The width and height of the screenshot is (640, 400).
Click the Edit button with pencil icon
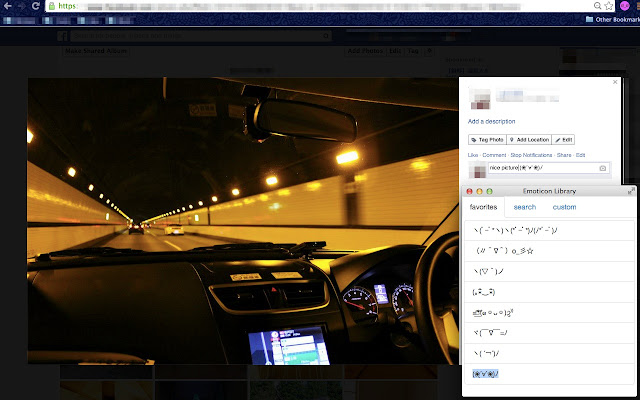pos(563,140)
